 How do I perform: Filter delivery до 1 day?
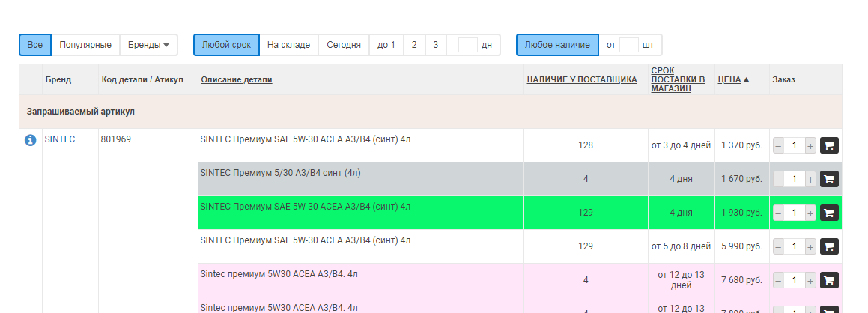click(x=386, y=45)
